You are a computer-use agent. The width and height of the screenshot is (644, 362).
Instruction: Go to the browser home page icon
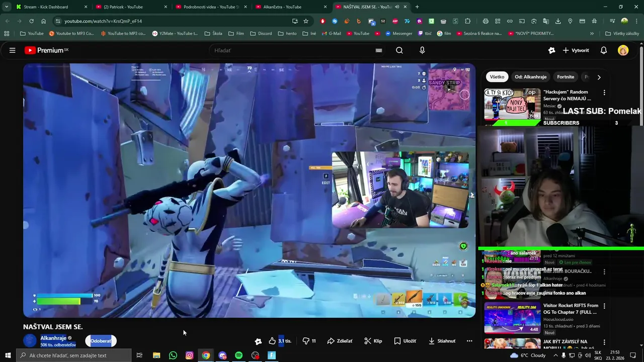pyautogui.click(x=44, y=21)
